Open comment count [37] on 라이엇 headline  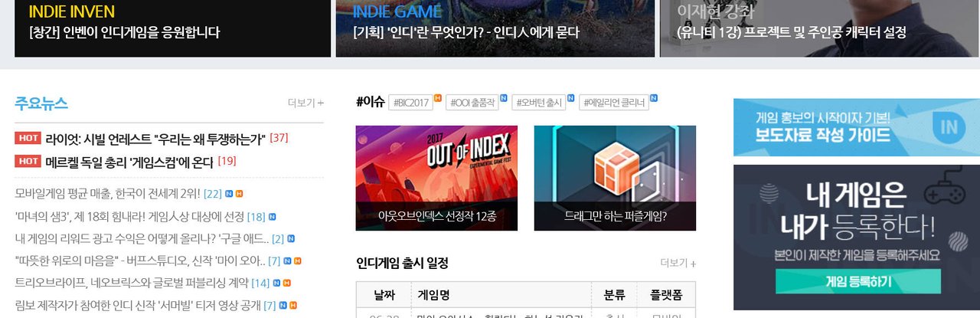(279, 138)
